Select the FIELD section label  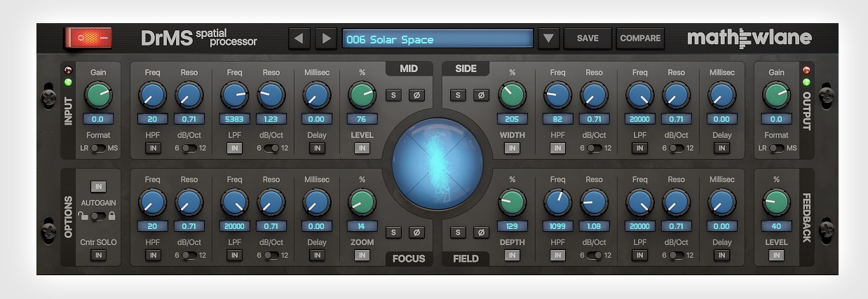[x=466, y=258]
